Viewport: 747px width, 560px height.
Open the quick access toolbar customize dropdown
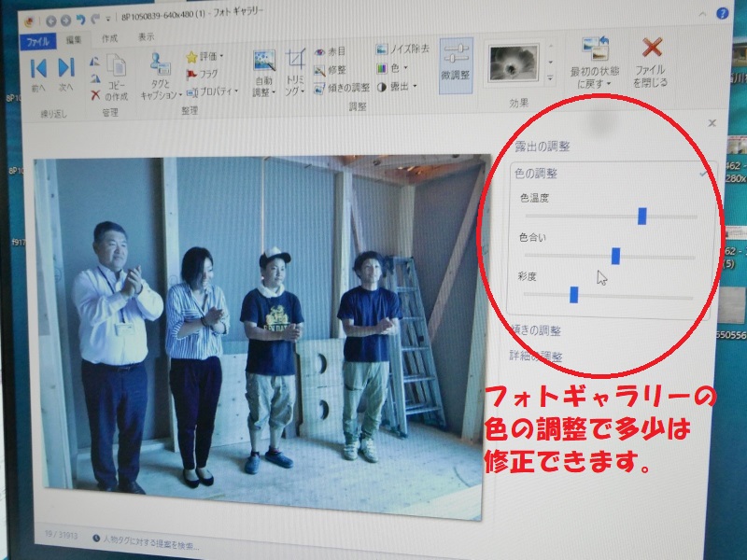[108, 19]
